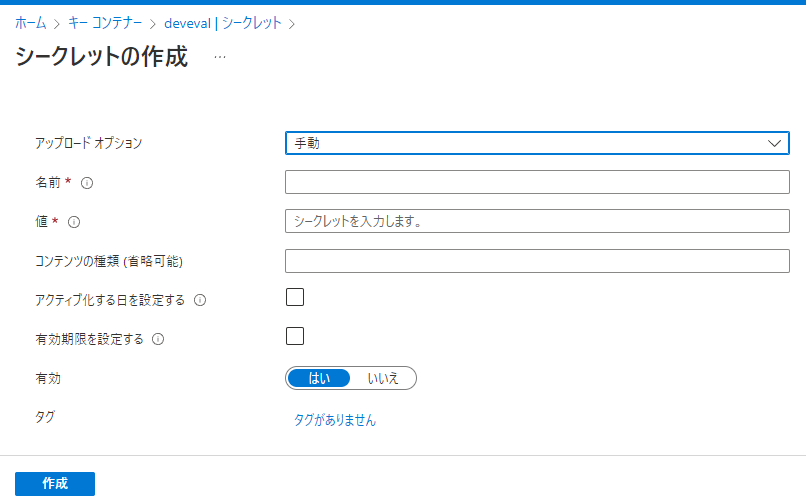806x503 pixels.
Task: Open タグがありません link
Action: 335,420
